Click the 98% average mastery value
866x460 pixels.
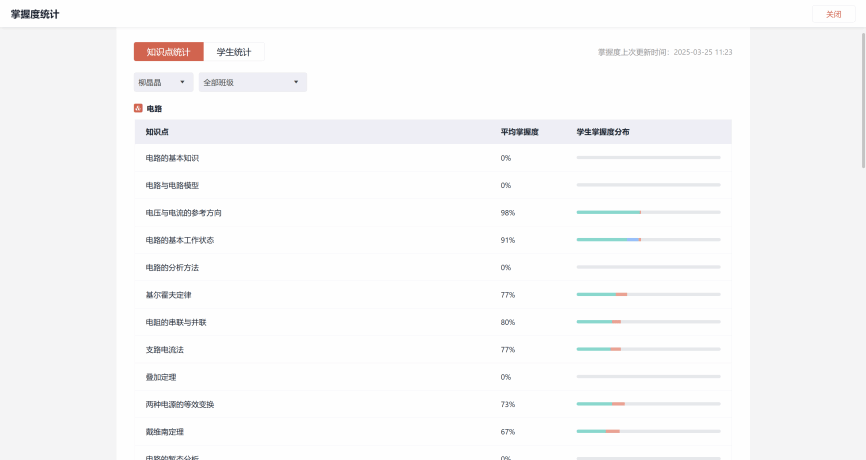pos(507,213)
